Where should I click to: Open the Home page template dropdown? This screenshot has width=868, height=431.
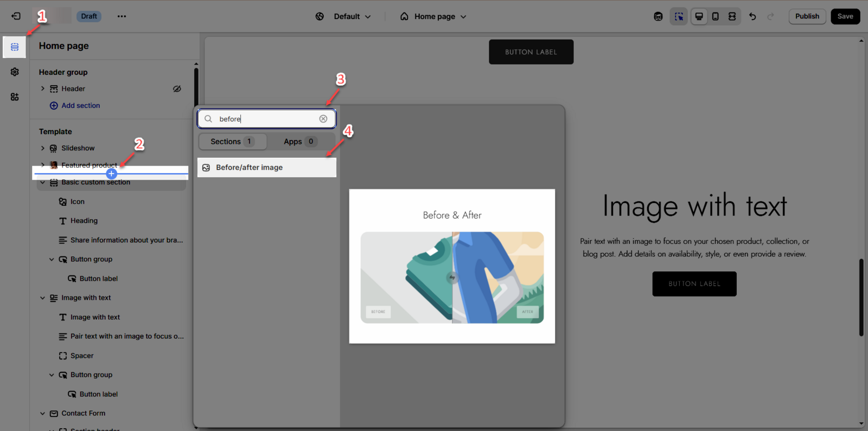(433, 16)
